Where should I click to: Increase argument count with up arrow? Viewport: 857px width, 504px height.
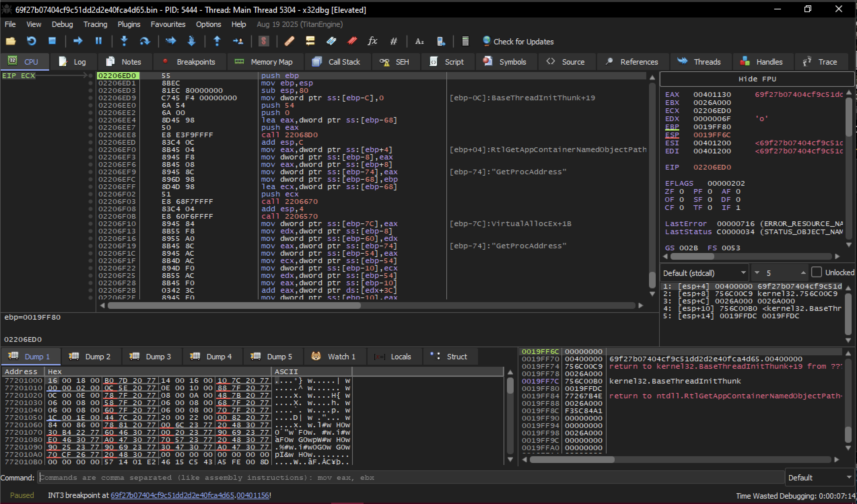pos(803,273)
